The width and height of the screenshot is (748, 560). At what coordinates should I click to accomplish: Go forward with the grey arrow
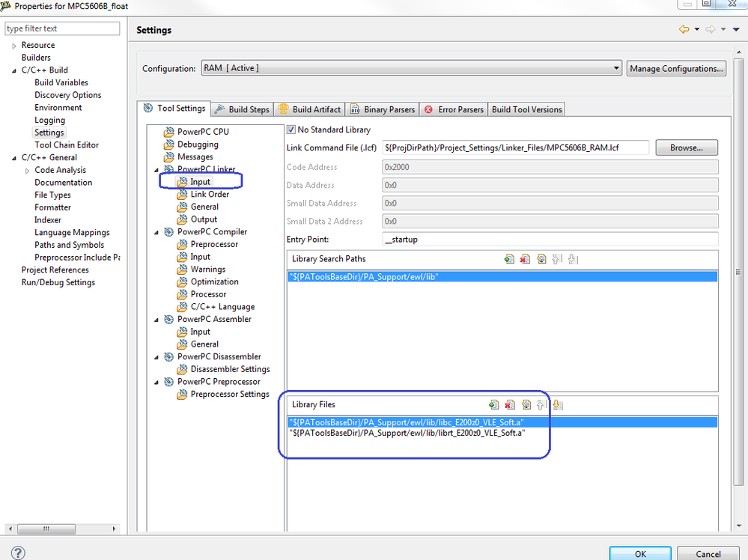point(711,30)
